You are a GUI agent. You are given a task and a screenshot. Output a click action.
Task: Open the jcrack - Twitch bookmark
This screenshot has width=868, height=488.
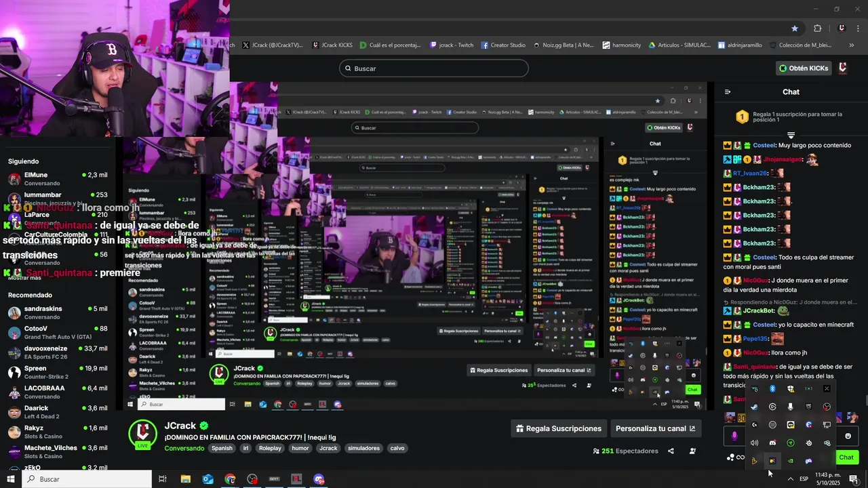452,45
